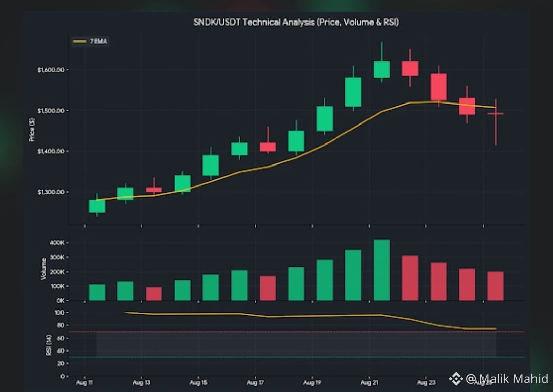Click the 60 label on RSI axis
Viewport: 553px width, 392px height.
coord(60,338)
